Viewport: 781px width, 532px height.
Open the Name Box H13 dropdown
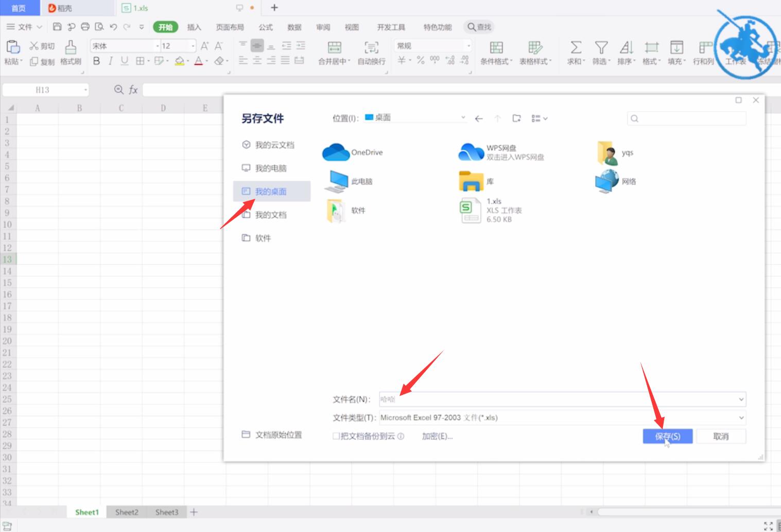click(85, 90)
